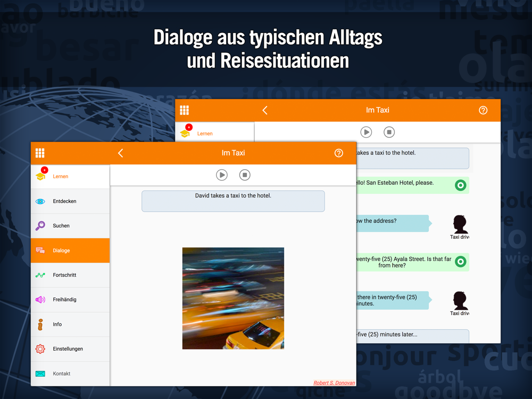The height and width of the screenshot is (399, 532).
Task: Open the Info section
Action: point(70,325)
